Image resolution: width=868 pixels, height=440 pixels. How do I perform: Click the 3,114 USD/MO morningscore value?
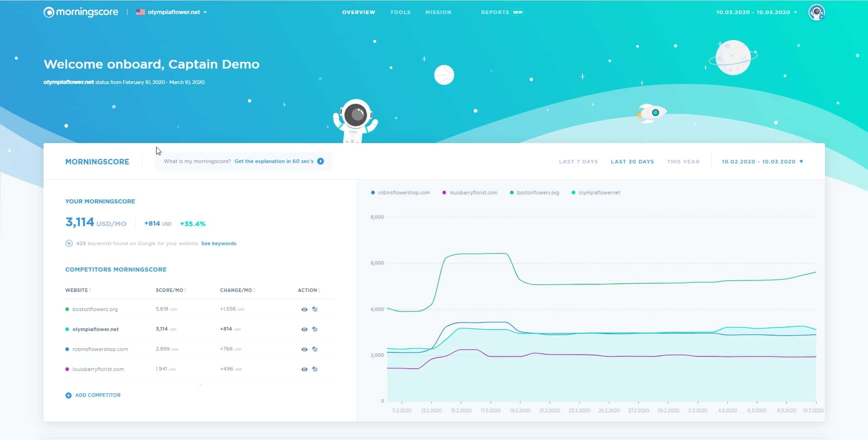(96, 222)
